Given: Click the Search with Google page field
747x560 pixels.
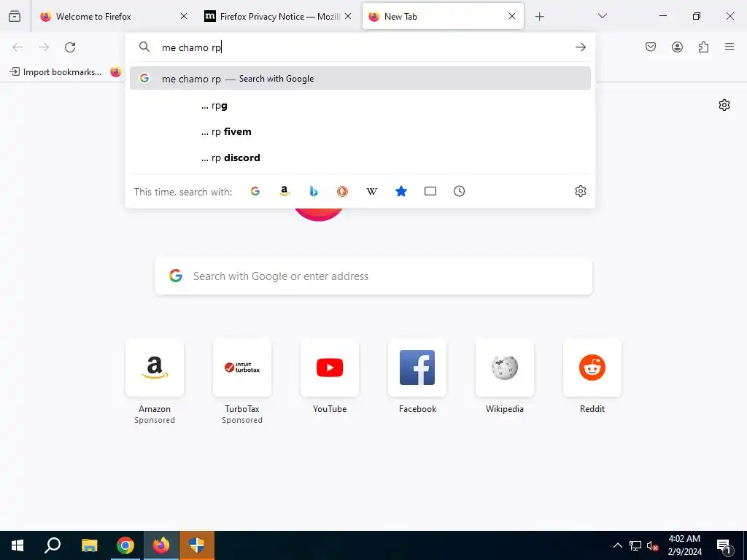Looking at the screenshot, I should tap(373, 276).
